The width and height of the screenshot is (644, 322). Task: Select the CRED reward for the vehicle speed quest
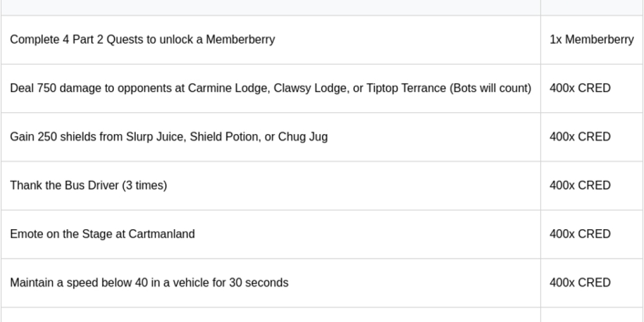(x=580, y=282)
